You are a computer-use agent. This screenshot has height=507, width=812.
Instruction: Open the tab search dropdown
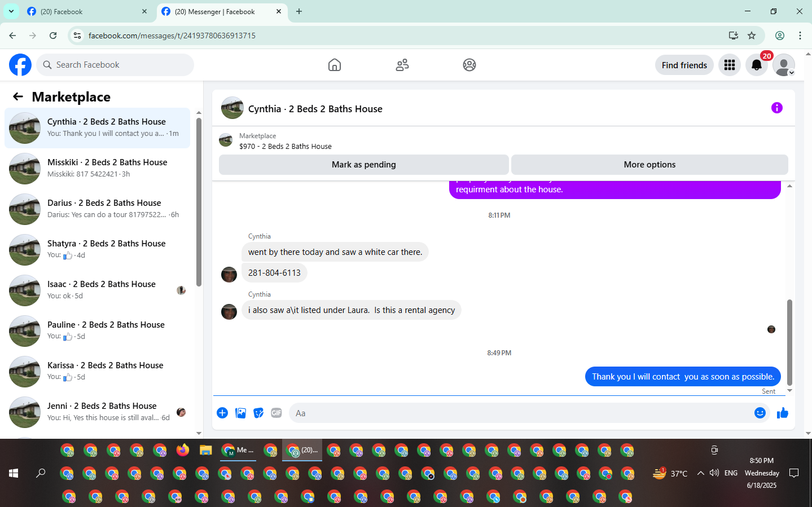pos(11,11)
